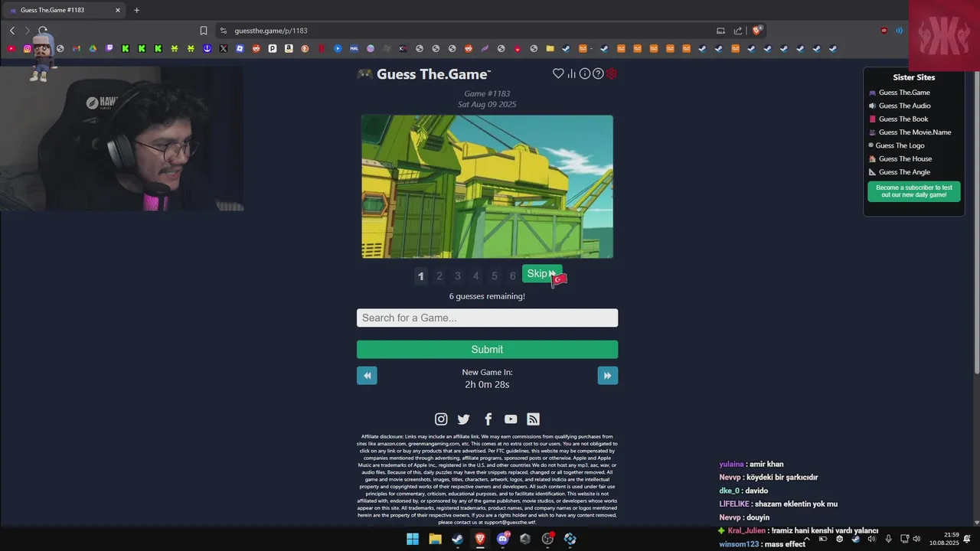Viewport: 980px width, 551px height.
Task: Open Guess The Audio link
Action: click(905, 106)
